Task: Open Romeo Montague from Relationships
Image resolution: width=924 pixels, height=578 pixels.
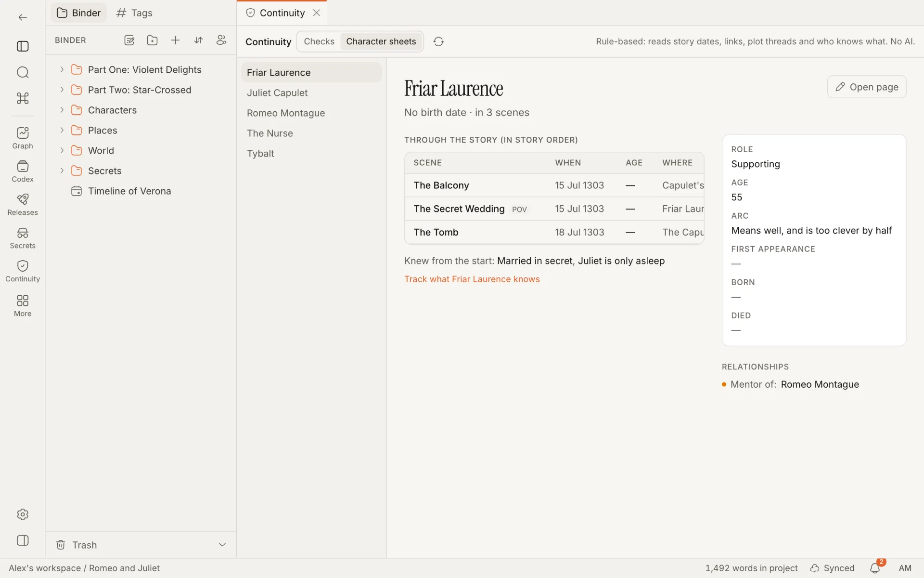Action: 820,384
